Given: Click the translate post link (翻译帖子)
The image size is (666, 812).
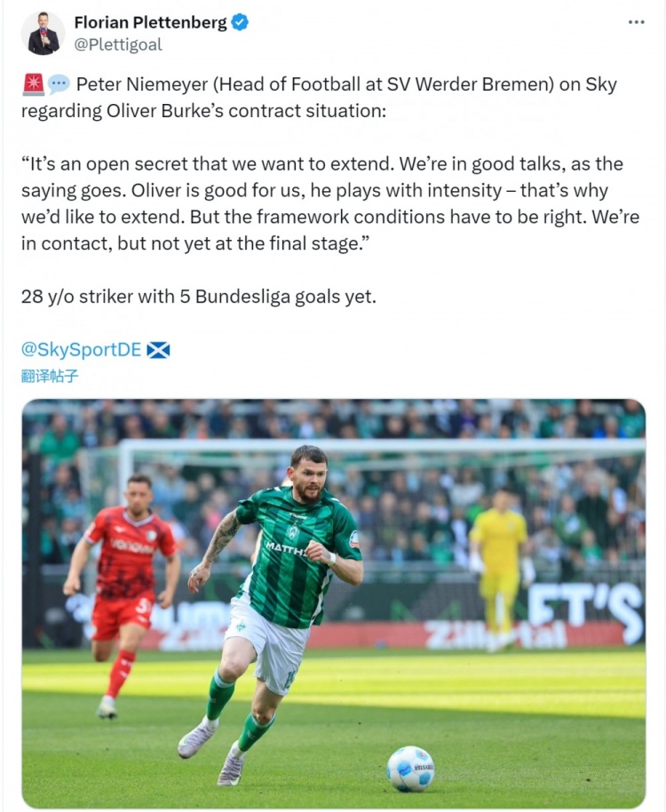Looking at the screenshot, I should click(50, 376).
